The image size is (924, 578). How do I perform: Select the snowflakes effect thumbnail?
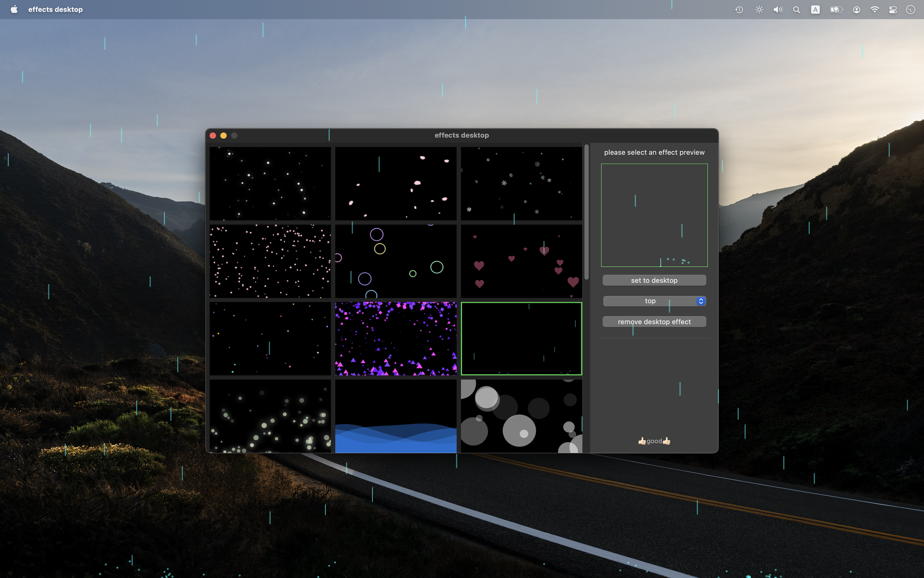[521, 183]
